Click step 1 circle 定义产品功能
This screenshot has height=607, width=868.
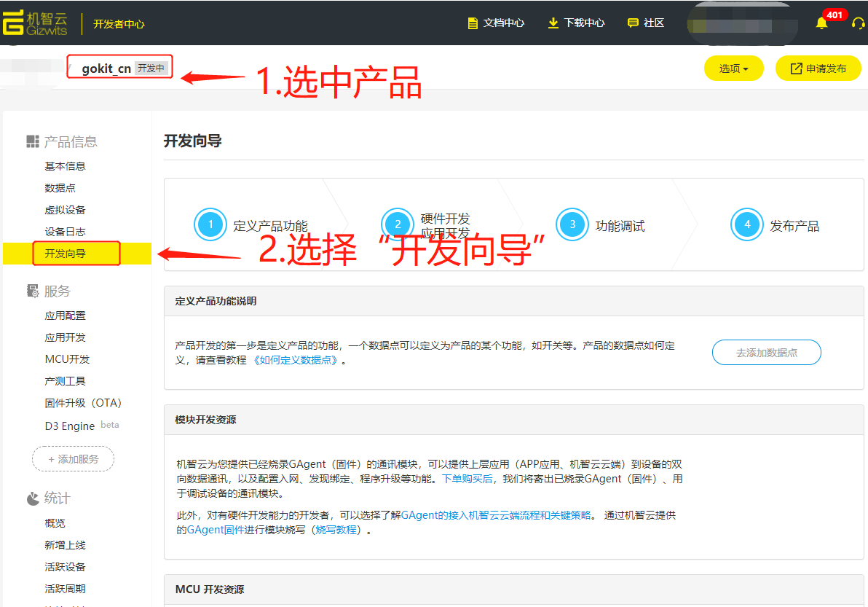[210, 225]
